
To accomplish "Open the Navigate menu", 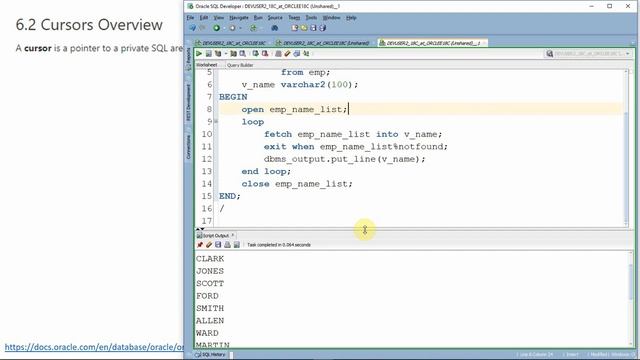I will tap(239, 18).
